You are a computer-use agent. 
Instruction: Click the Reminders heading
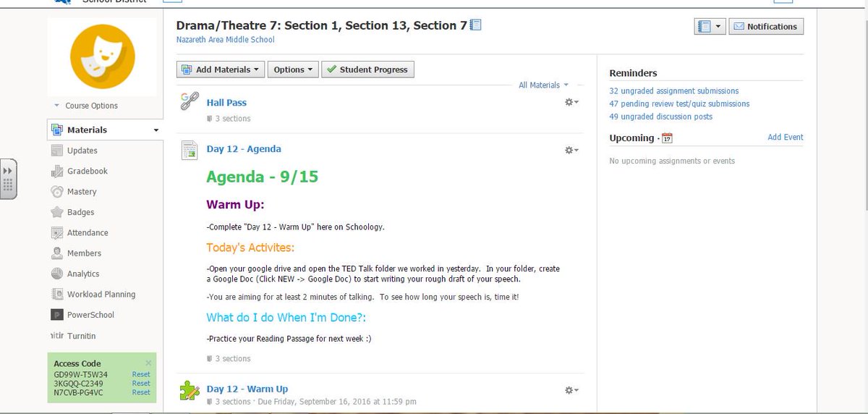pos(633,73)
